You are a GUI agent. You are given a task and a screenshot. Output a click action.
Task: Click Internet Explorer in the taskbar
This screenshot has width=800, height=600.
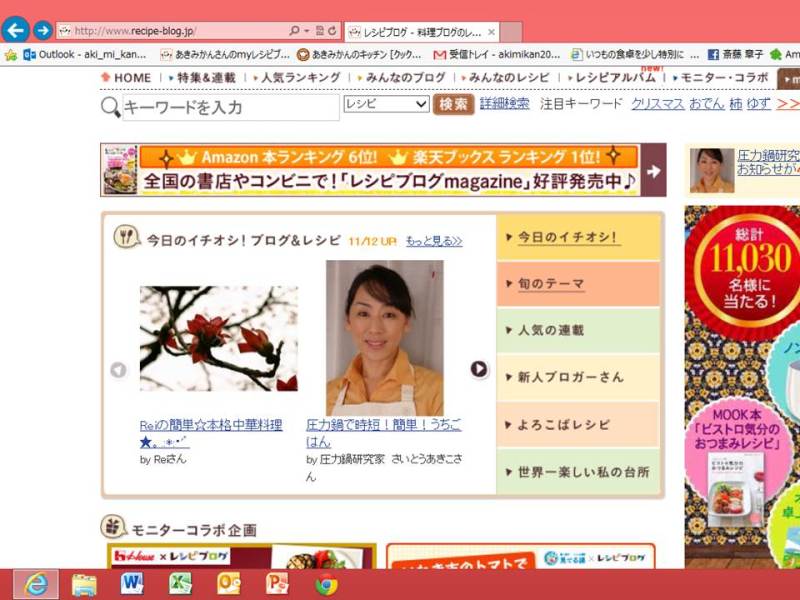36,585
